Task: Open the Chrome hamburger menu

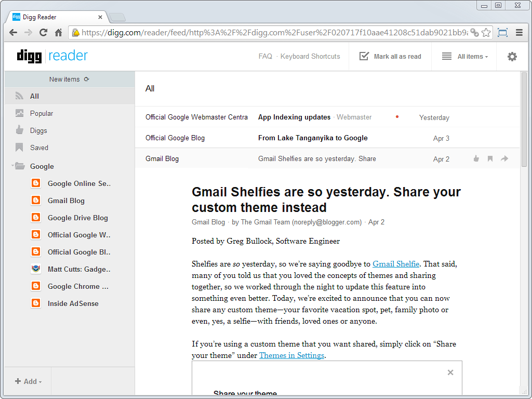Action: click(519, 33)
